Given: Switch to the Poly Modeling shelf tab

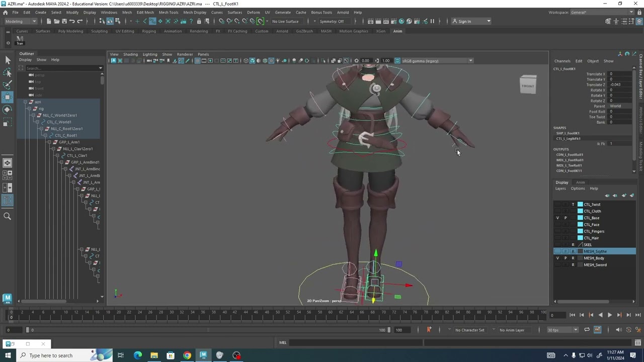Looking at the screenshot, I should (x=70, y=31).
